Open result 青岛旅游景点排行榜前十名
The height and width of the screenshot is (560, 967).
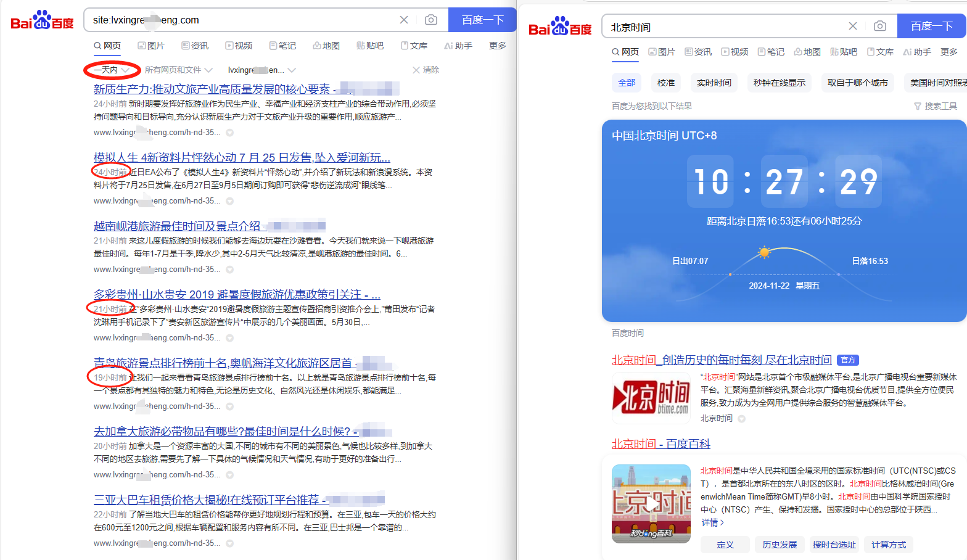click(x=225, y=363)
